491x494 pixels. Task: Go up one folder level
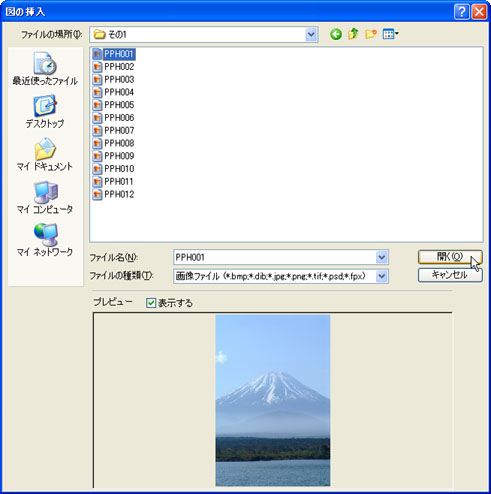click(x=353, y=34)
